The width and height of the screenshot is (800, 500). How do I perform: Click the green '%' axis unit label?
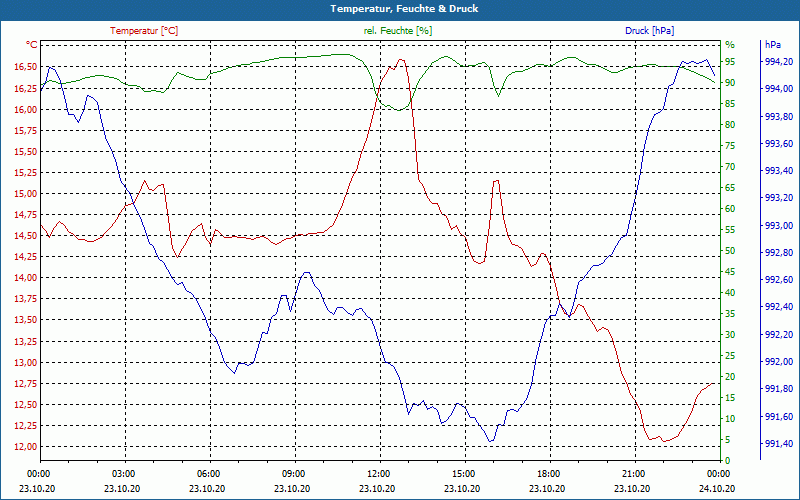[730, 45]
